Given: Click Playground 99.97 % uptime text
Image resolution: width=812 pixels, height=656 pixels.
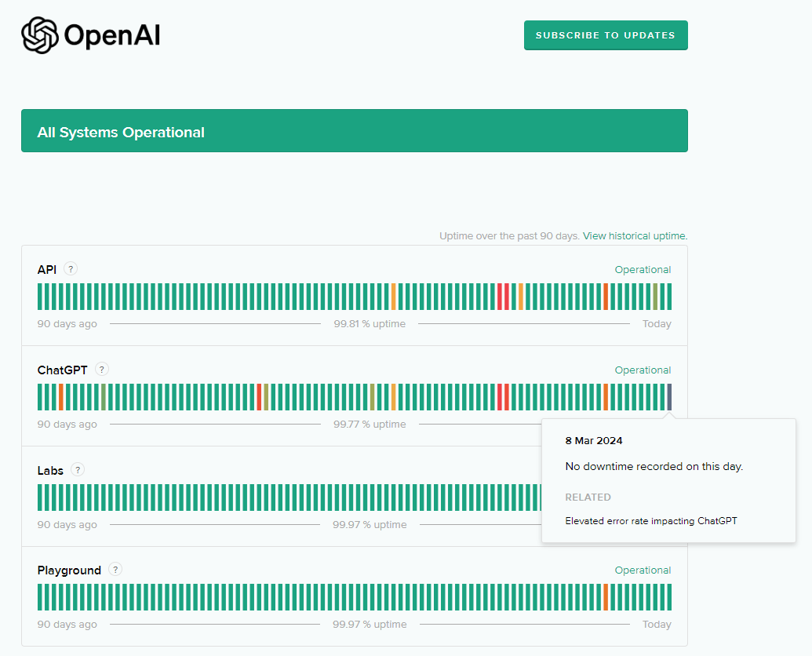Looking at the screenshot, I should pos(370,625).
